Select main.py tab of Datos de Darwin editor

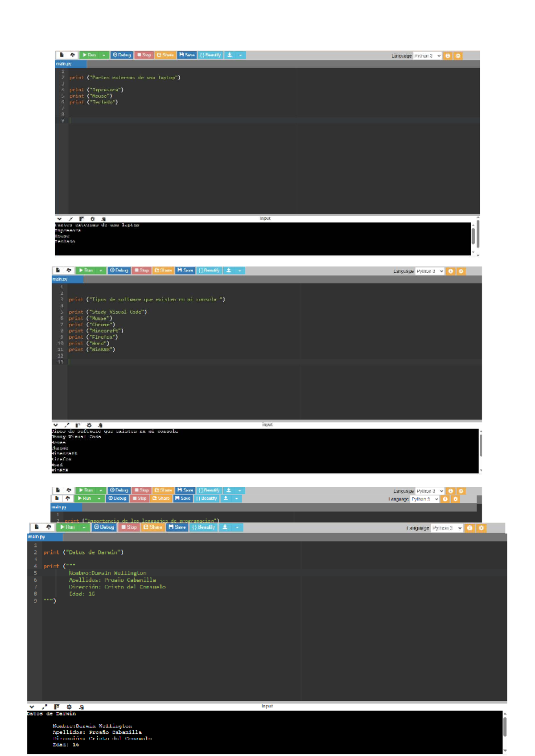(45, 537)
